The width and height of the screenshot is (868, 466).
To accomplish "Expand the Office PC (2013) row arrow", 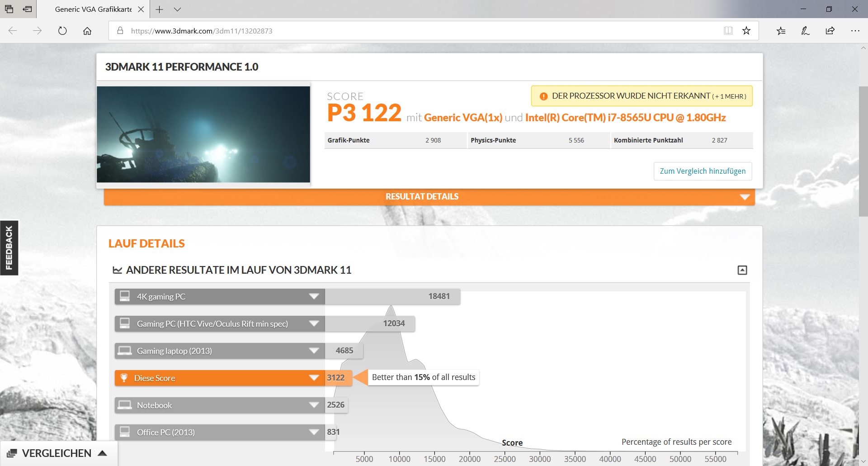I will coord(314,432).
